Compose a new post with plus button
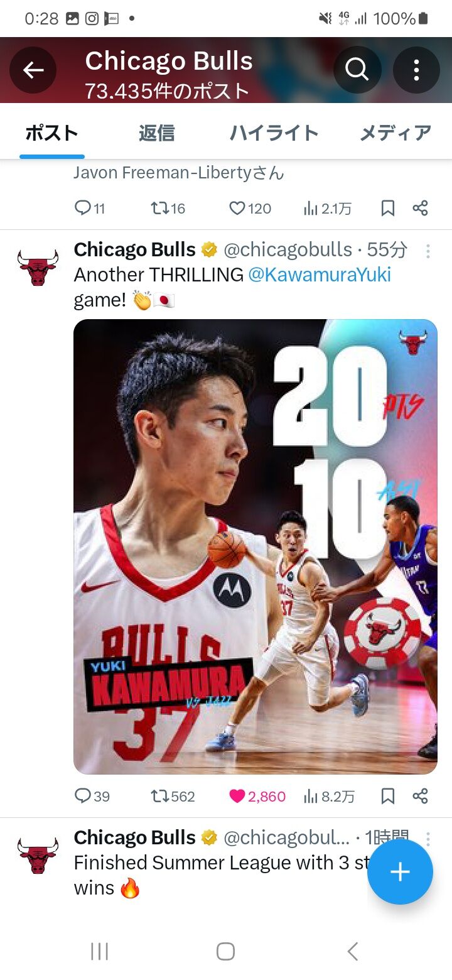Image resolution: width=452 pixels, height=980 pixels. coord(400,872)
